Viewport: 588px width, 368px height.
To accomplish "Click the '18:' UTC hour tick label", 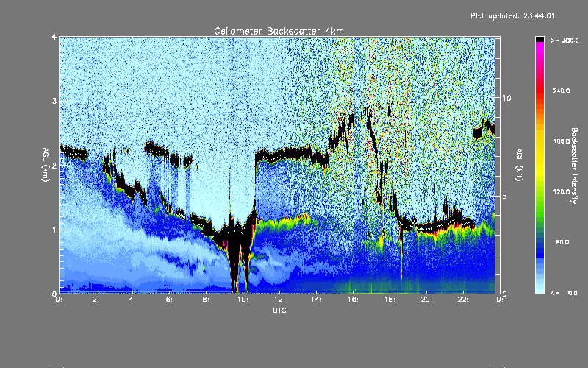I will tap(390, 300).
